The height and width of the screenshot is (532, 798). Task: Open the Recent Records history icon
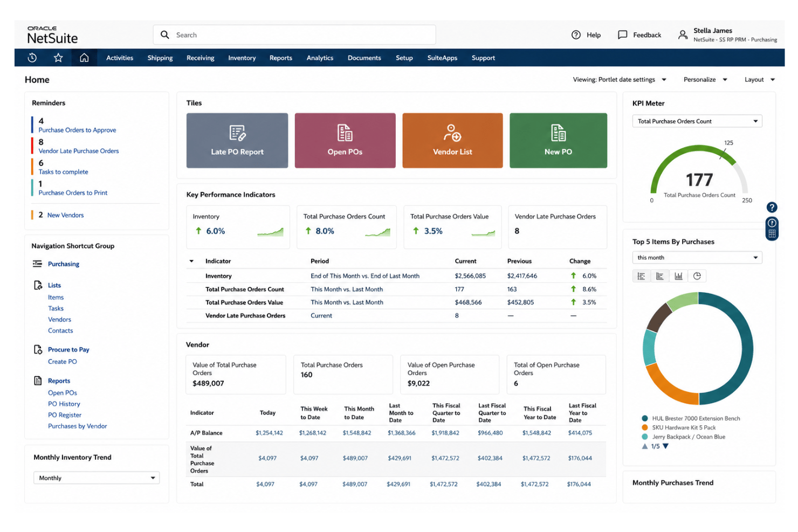[x=32, y=58]
